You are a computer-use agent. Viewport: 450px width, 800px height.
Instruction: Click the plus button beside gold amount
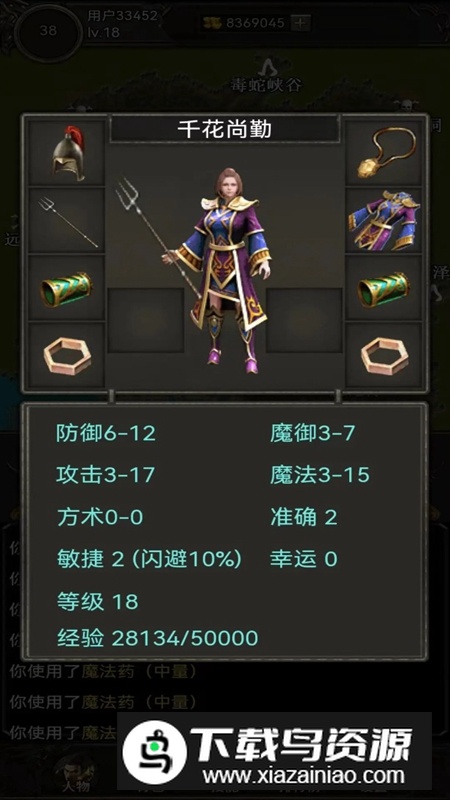[x=300, y=22]
